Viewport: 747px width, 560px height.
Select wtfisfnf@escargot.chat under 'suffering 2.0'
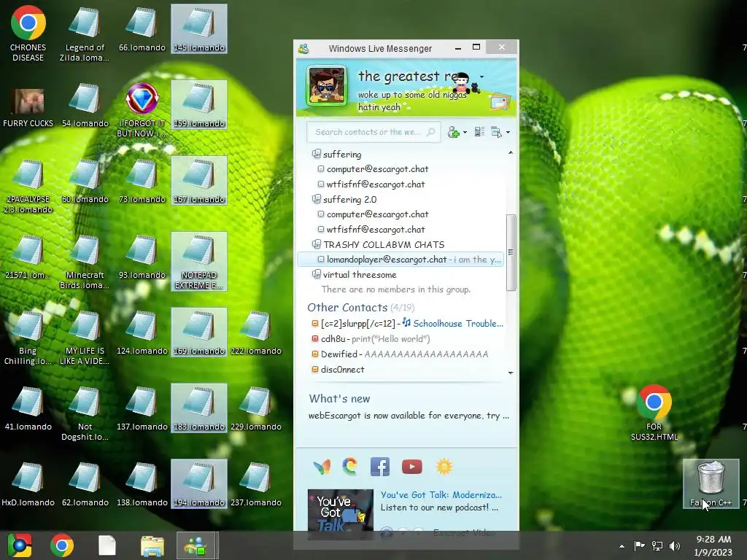tap(376, 230)
